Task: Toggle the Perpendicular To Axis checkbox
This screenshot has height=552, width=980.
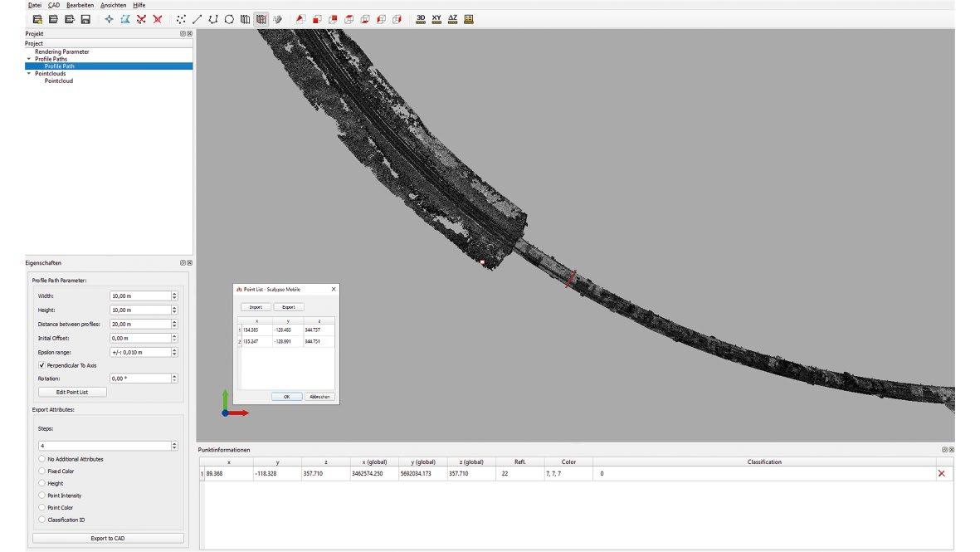Action: [x=41, y=365]
